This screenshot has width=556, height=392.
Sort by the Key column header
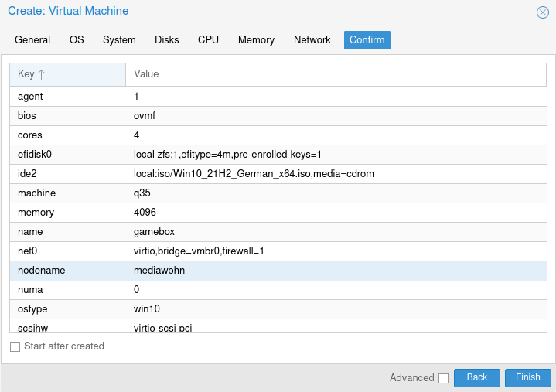(x=67, y=74)
